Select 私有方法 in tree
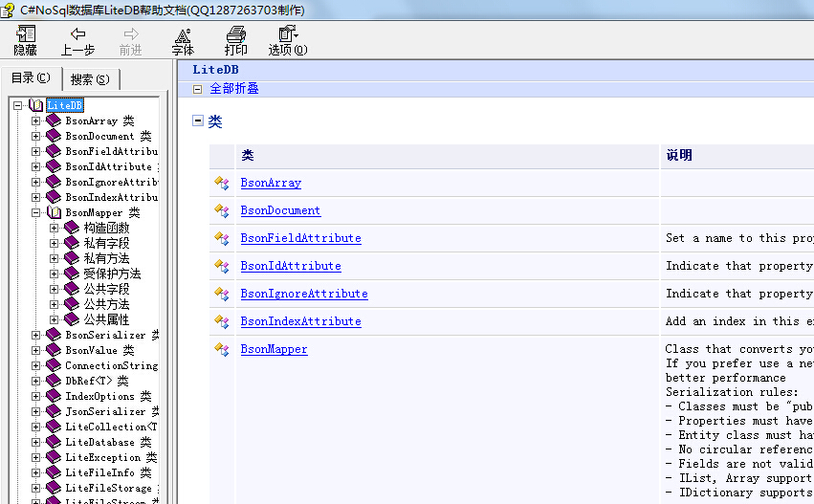The height and width of the screenshot is (504, 814). coord(106,258)
